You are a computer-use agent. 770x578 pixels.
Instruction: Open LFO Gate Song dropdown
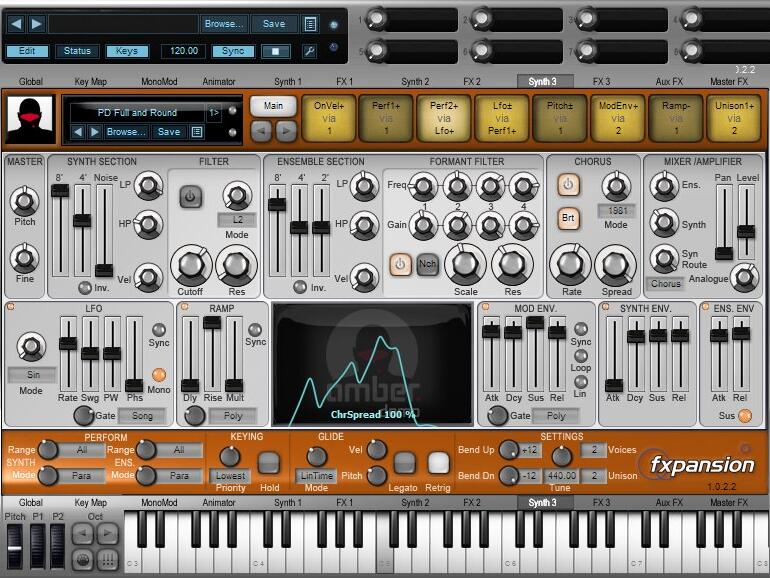click(141, 416)
